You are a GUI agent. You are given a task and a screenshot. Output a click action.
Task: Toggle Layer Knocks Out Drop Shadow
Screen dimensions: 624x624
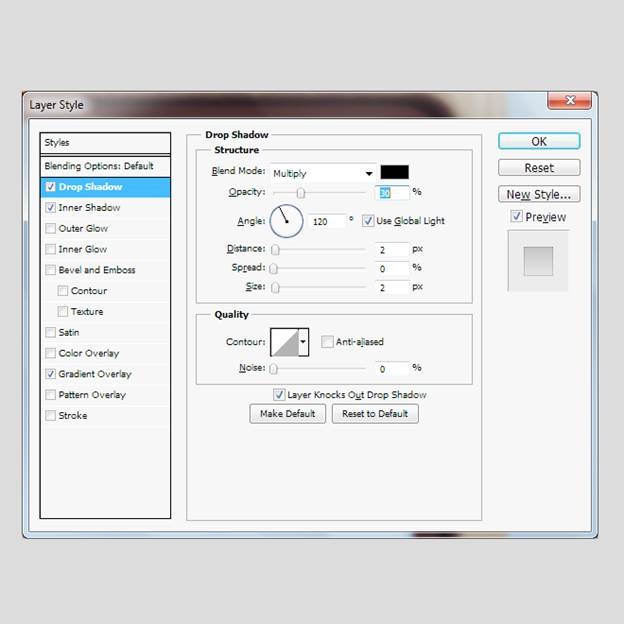point(279,395)
